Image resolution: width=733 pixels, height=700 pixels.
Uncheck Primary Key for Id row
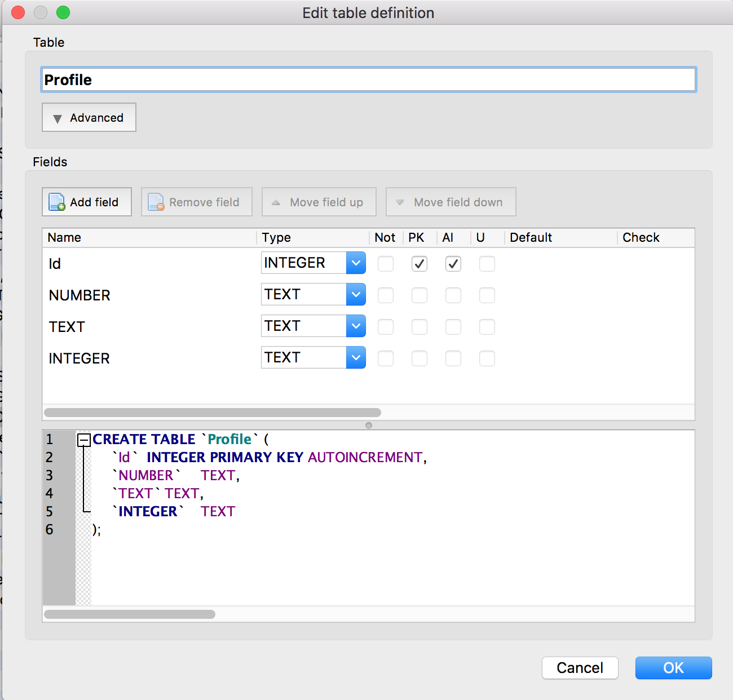(420, 264)
